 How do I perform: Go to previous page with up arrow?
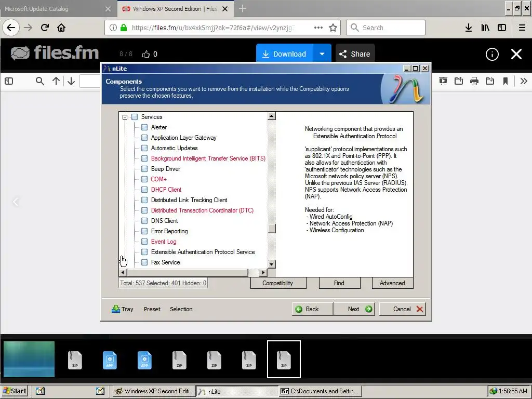click(x=56, y=81)
